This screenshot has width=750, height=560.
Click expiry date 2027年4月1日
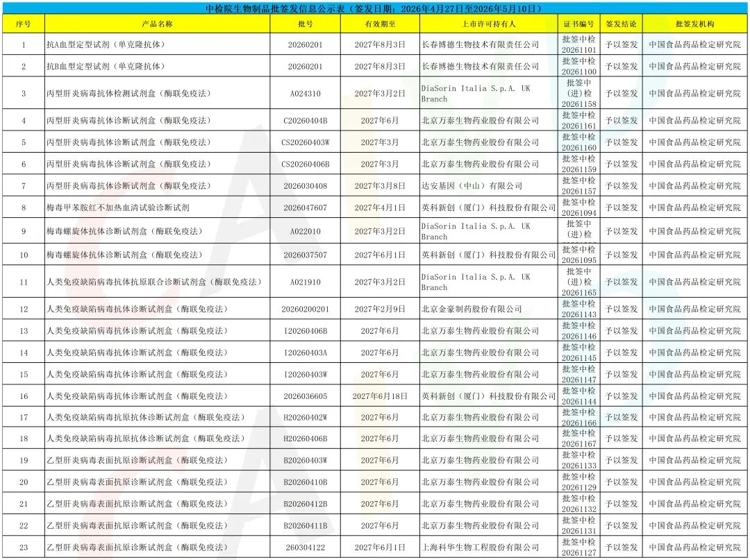pyautogui.click(x=380, y=208)
